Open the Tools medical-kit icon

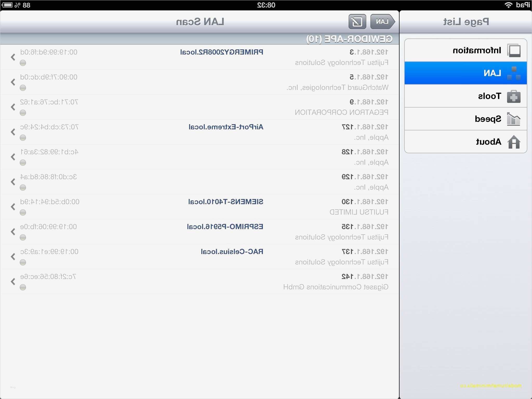click(x=514, y=96)
